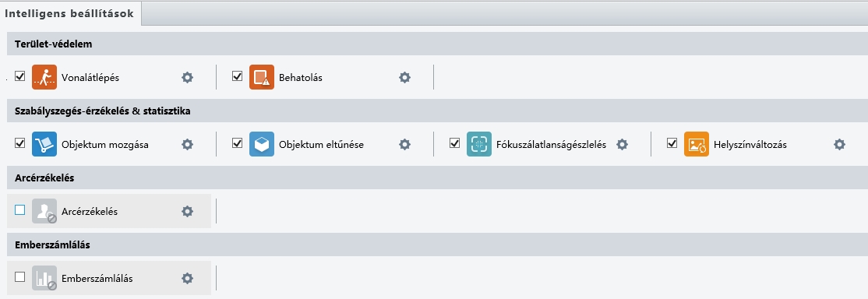Viewport: 868px width, 299px height.
Task: Click the Behatolás intrusion icon
Action: pyautogui.click(x=262, y=77)
